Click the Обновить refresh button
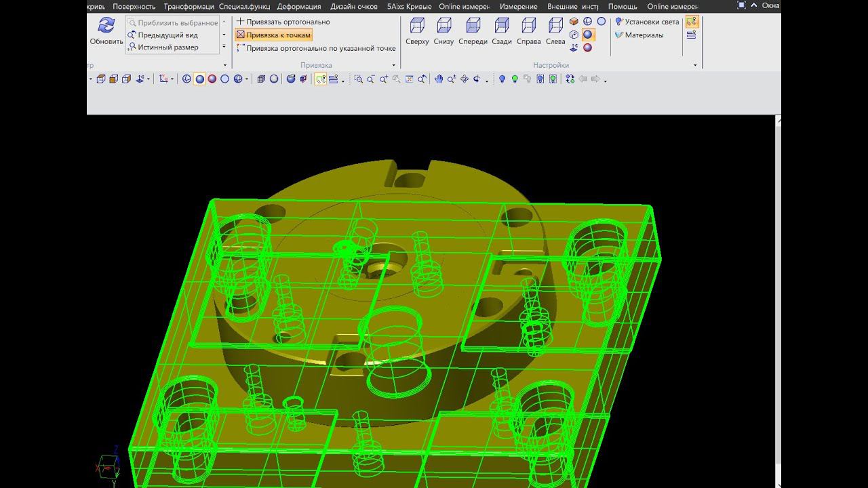The image size is (868, 488). click(x=106, y=31)
